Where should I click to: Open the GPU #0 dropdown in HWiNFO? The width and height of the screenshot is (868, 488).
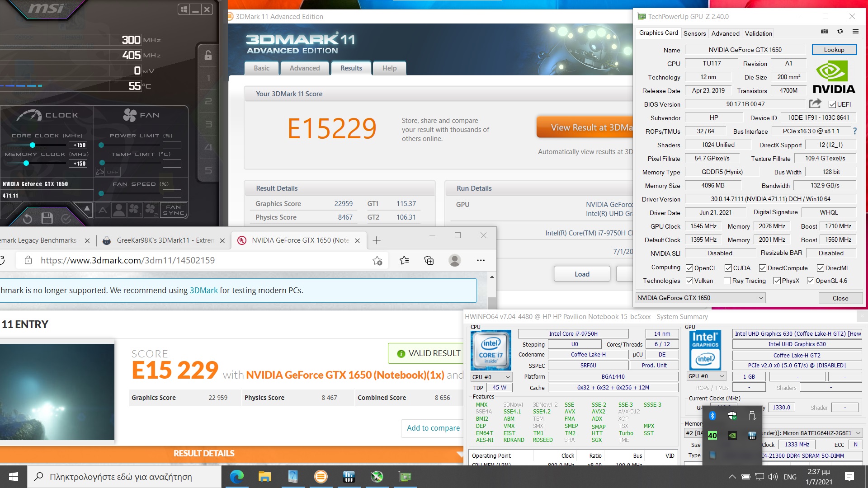707,376
